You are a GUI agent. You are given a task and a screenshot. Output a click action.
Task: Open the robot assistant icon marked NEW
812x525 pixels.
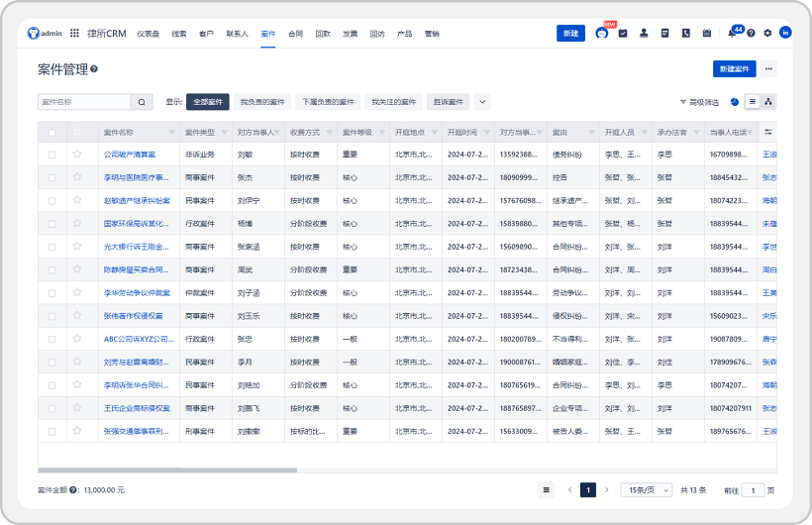602,33
